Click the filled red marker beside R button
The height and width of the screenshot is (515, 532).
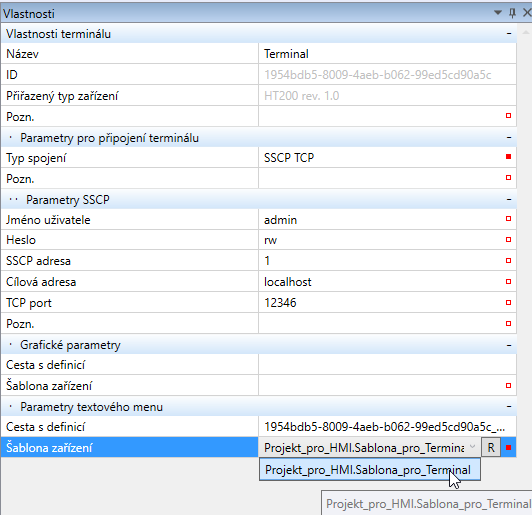click(x=508, y=447)
